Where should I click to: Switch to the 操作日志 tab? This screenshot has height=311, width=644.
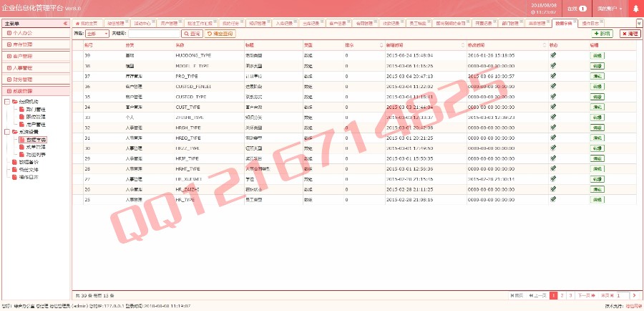590,24
